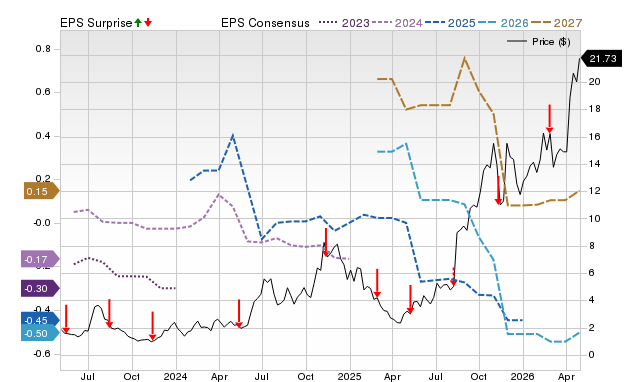Viewport: 640px width, 382px height.
Task: Click the 14 price axis label
Action: coord(595,164)
